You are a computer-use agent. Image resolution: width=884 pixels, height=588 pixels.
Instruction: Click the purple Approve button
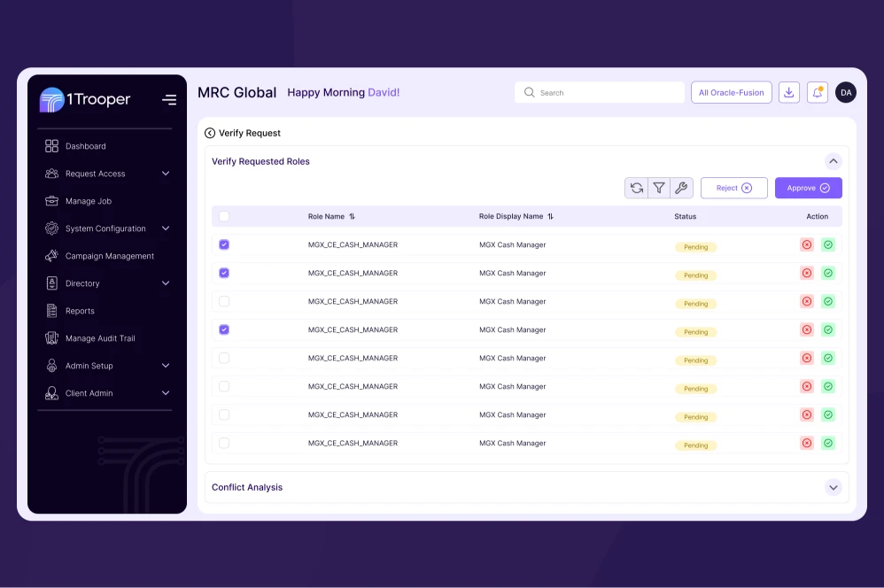[x=808, y=188]
